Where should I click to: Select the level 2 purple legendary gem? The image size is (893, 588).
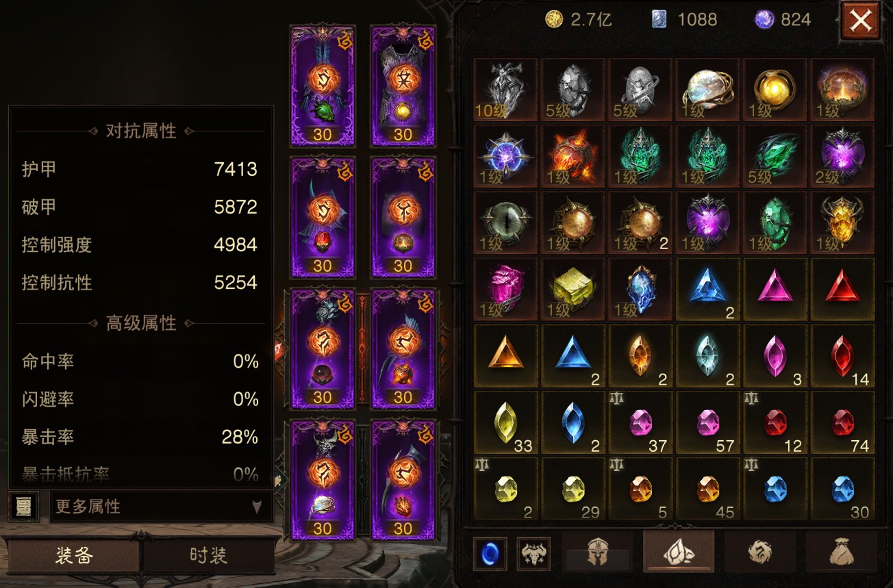tap(843, 156)
